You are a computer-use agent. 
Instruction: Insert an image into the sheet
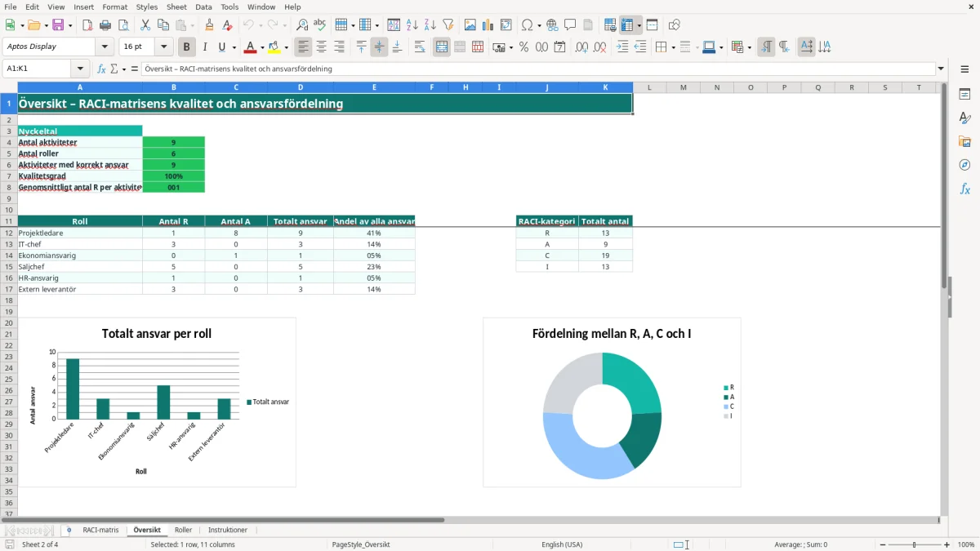coord(470,25)
